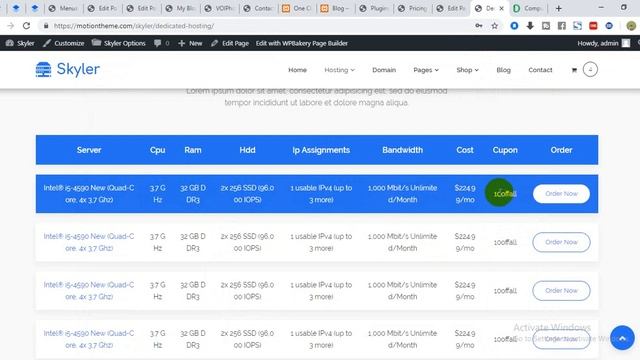The width and height of the screenshot is (640, 360).
Task: Open the Domain menu item
Action: pyautogui.click(x=384, y=70)
